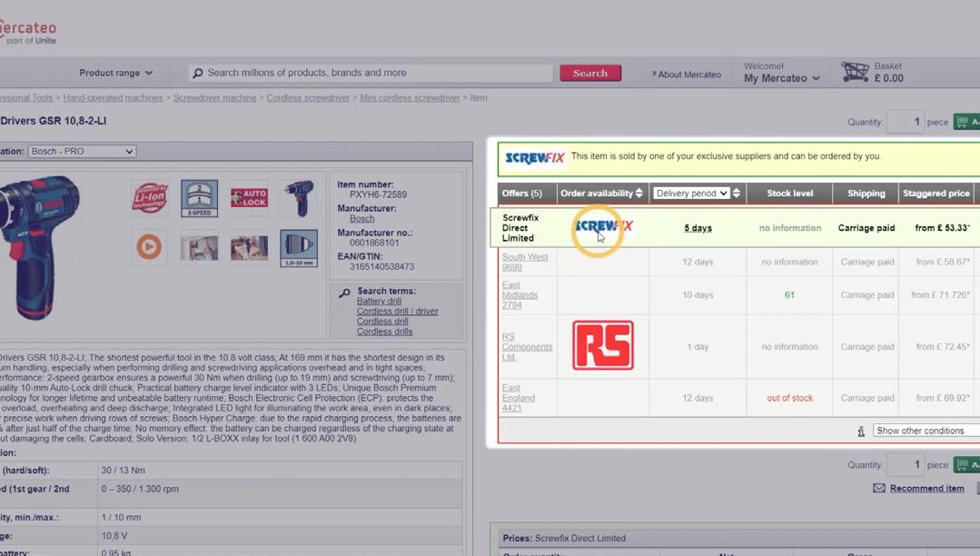Open the Bosch - PRO variation dropdown
Viewport: 980px width, 556px height.
click(82, 152)
